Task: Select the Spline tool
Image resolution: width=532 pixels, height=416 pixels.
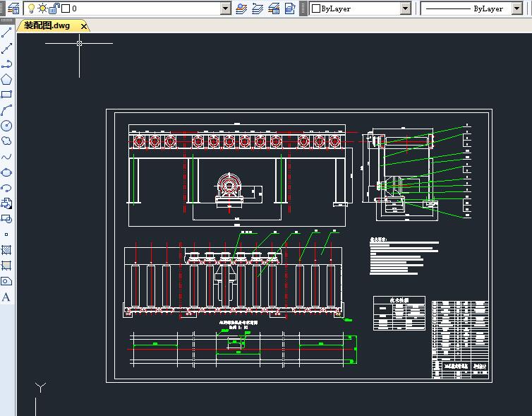Action: coord(6,157)
